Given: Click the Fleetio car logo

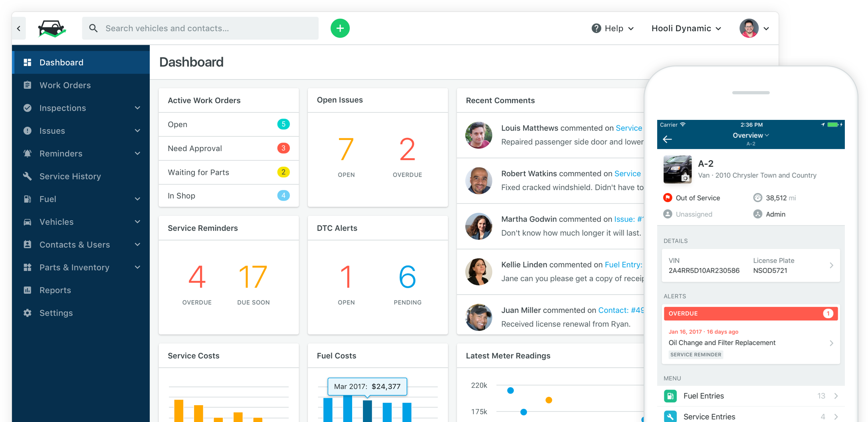Looking at the screenshot, I should coord(52,28).
